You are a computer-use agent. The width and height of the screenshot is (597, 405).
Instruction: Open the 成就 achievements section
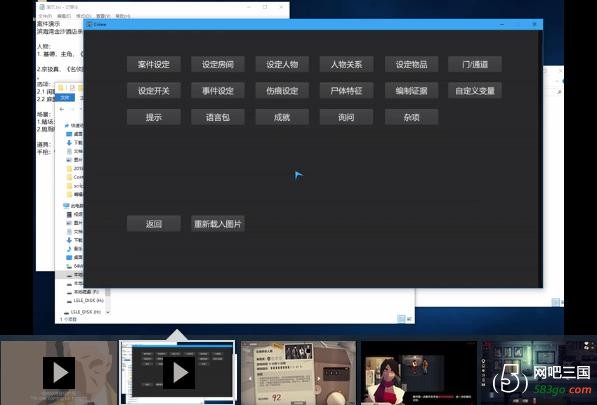coord(282,117)
